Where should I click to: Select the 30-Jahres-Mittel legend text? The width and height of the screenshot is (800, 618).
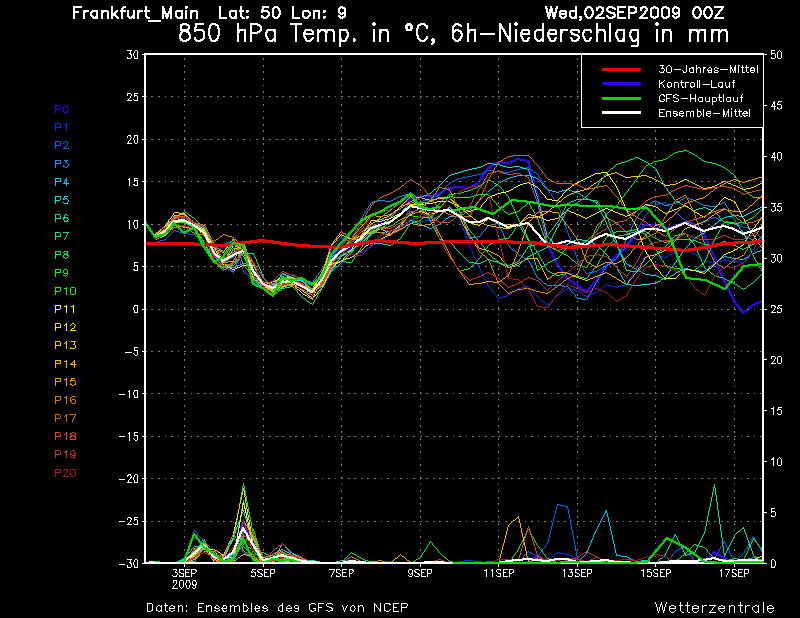coord(708,69)
